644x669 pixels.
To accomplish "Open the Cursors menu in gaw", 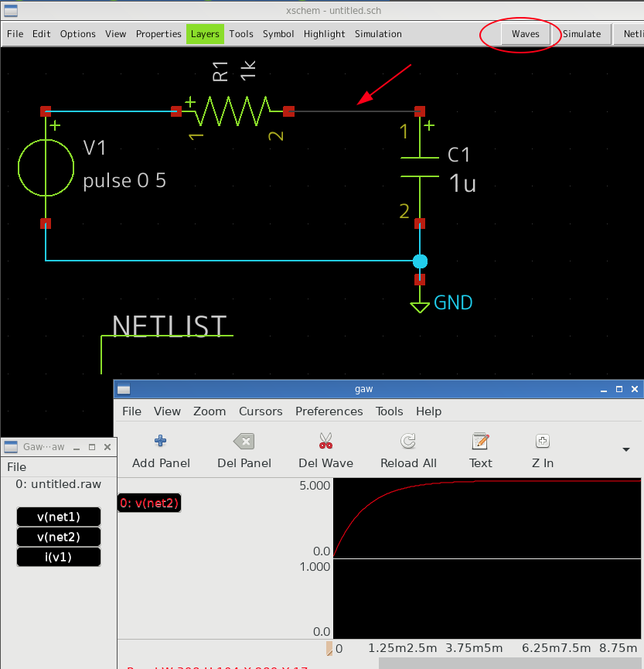I will pyautogui.click(x=261, y=411).
